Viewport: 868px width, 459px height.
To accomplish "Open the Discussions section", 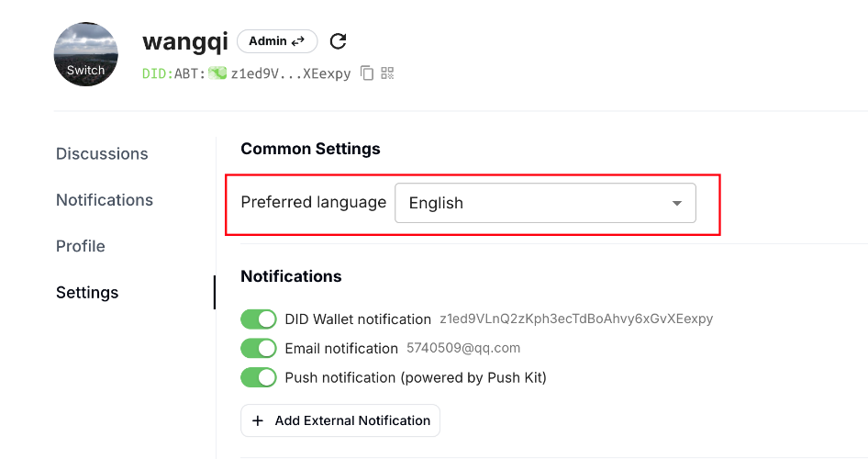I will pos(102,154).
